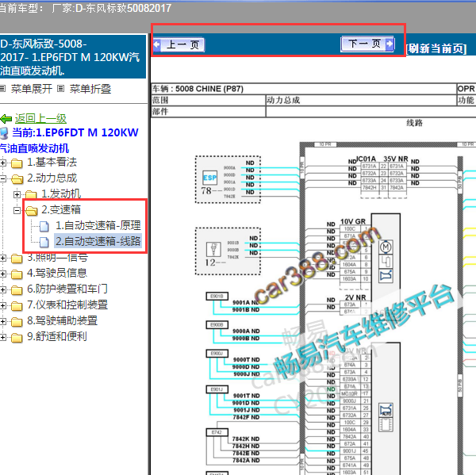This screenshot has height=475, width=476.
Task: Open the 6.防护装置和车门 folder
Action: click(67, 289)
